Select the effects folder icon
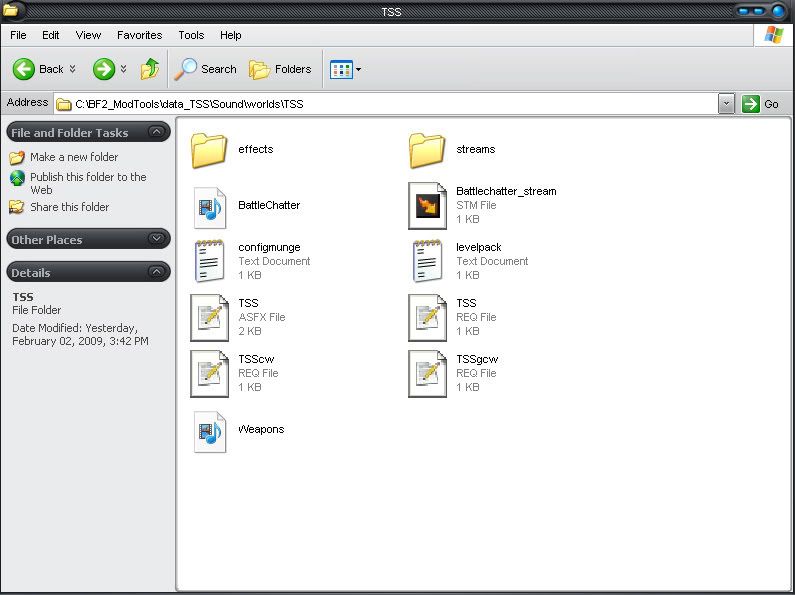Screen dimensions: 795x595 (209, 150)
